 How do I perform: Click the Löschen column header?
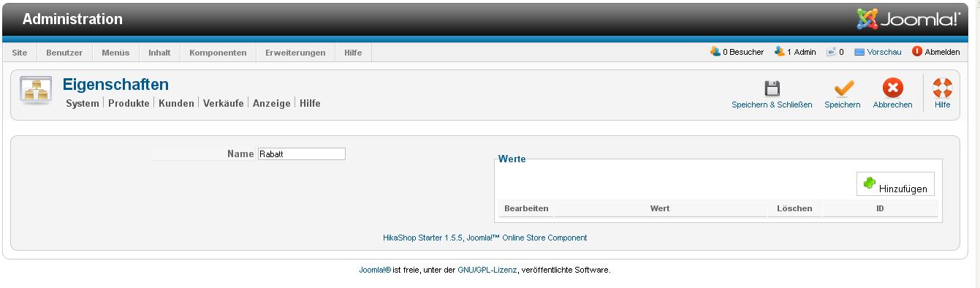pyautogui.click(x=794, y=209)
